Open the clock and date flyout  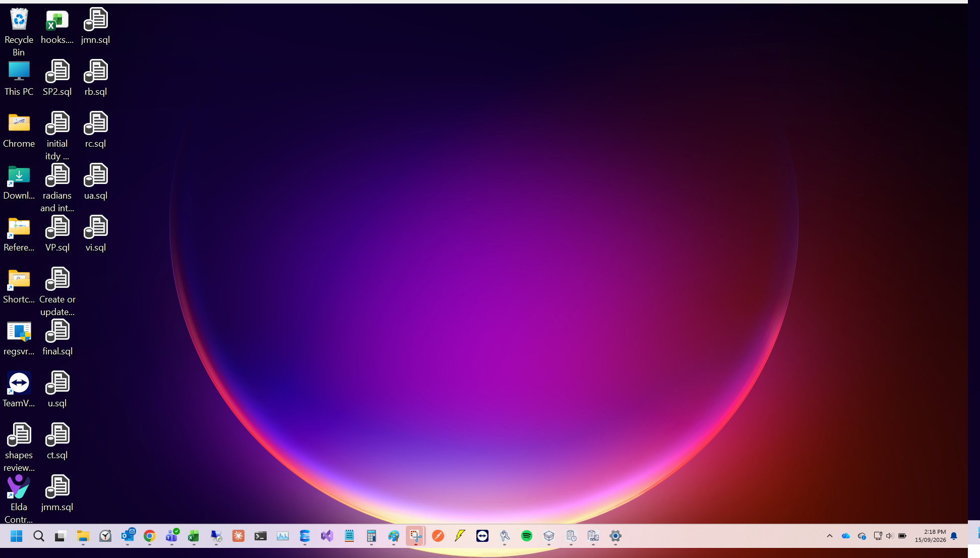(x=931, y=536)
